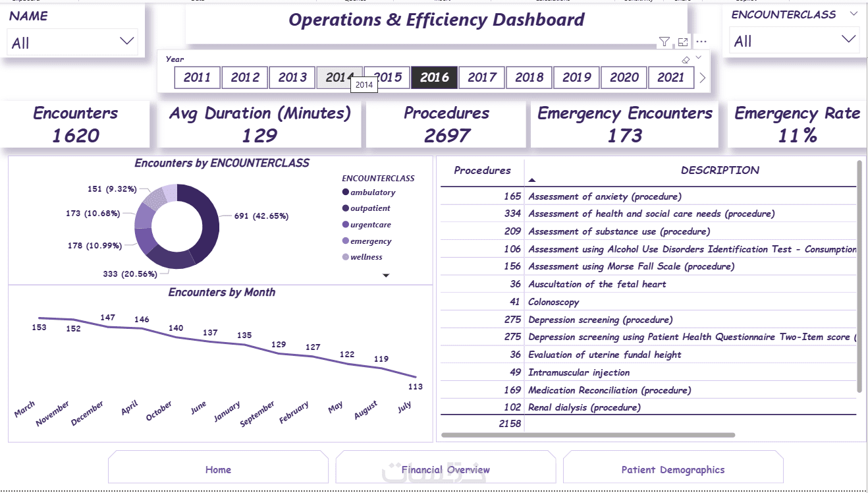
Task: Toggle year 2017 in the slicer
Action: [x=482, y=78]
